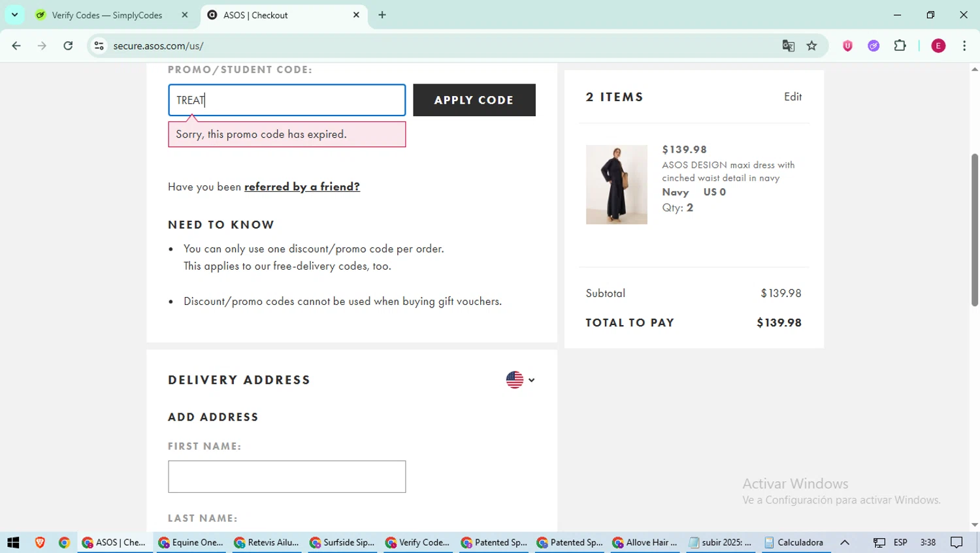This screenshot has width=980, height=553.
Task: Switch to Retevis Ailu... taskbar window
Action: point(267,543)
